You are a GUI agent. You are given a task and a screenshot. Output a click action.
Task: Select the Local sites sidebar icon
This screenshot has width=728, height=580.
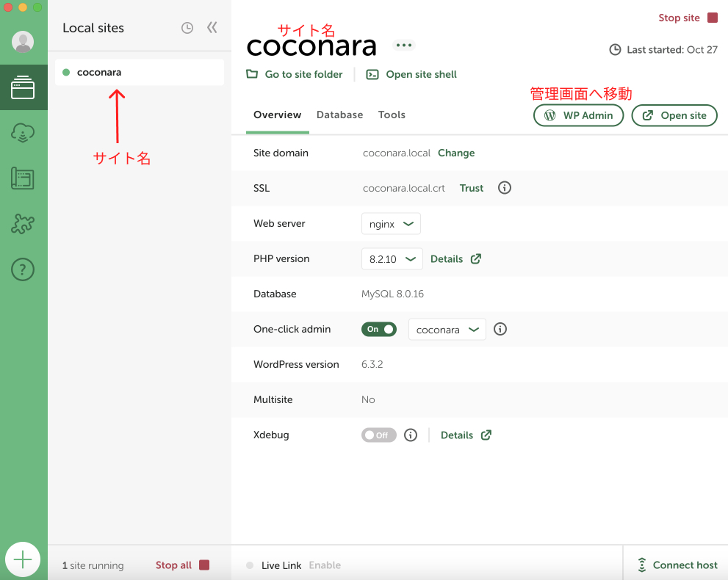coord(23,87)
